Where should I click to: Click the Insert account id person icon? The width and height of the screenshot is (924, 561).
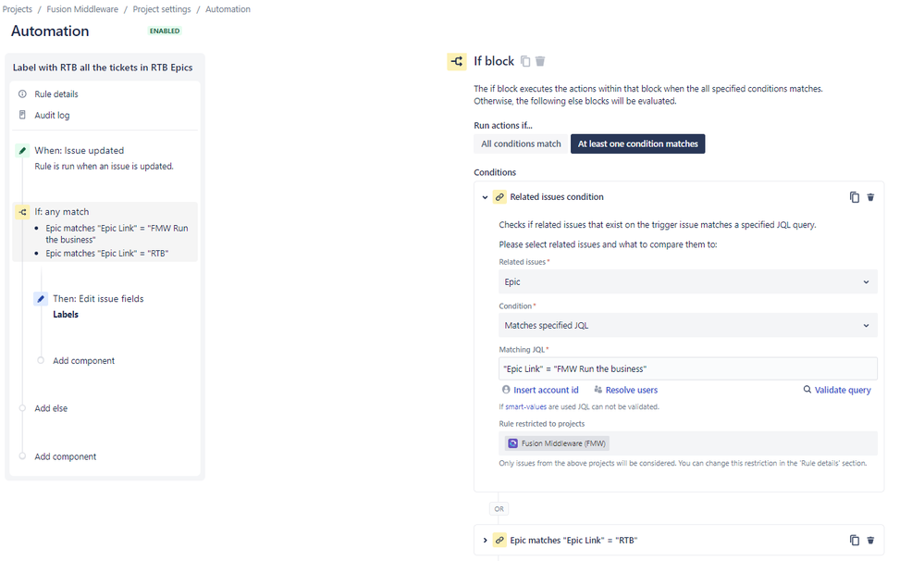[x=506, y=390]
